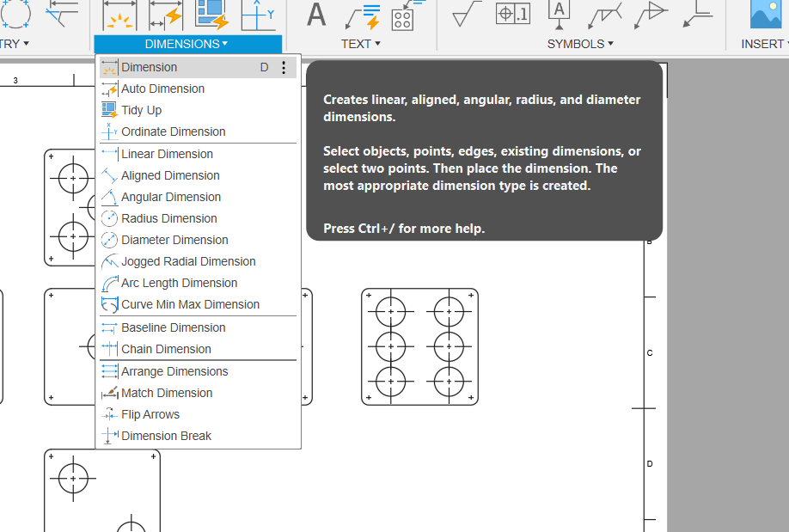Screen dimensions: 789x532
Task: Click the Text tool 'A' icon
Action: click(x=317, y=15)
